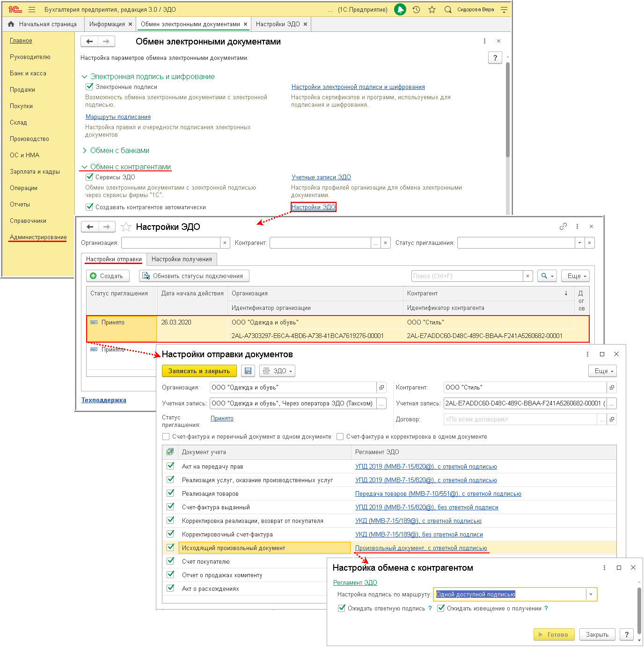Select Настройки получения tab
This screenshot has width=644, height=647.
182,259
